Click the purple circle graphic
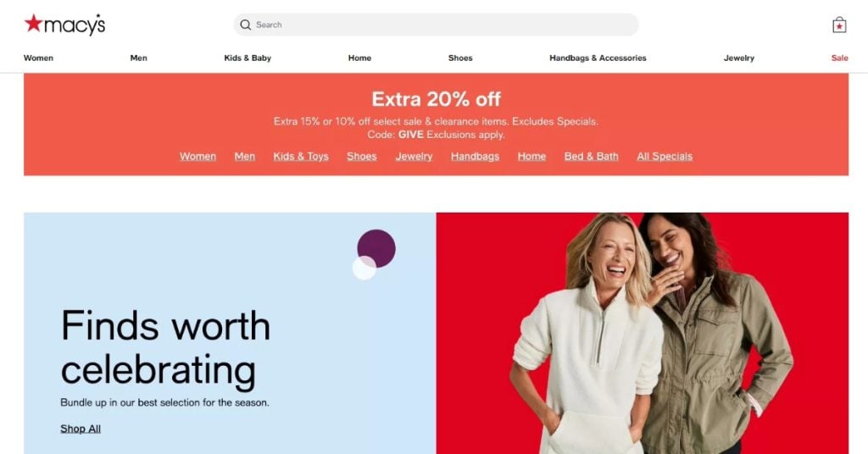The width and height of the screenshot is (868, 454). tap(376, 249)
